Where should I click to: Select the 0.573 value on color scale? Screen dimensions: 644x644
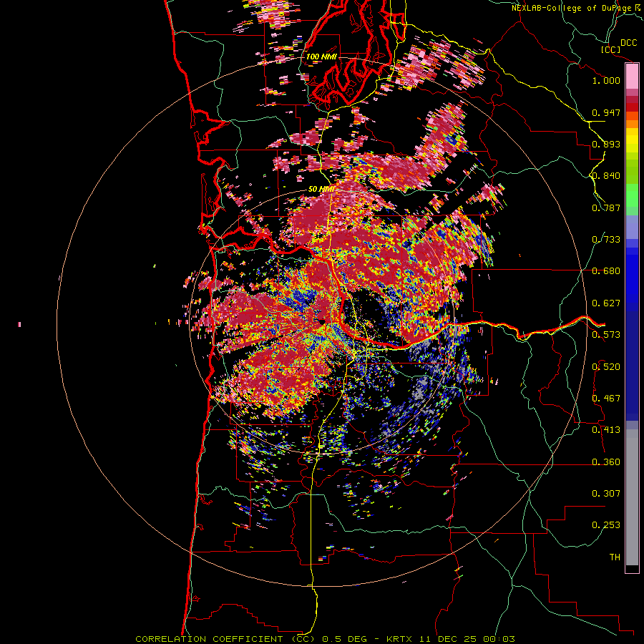606,334
